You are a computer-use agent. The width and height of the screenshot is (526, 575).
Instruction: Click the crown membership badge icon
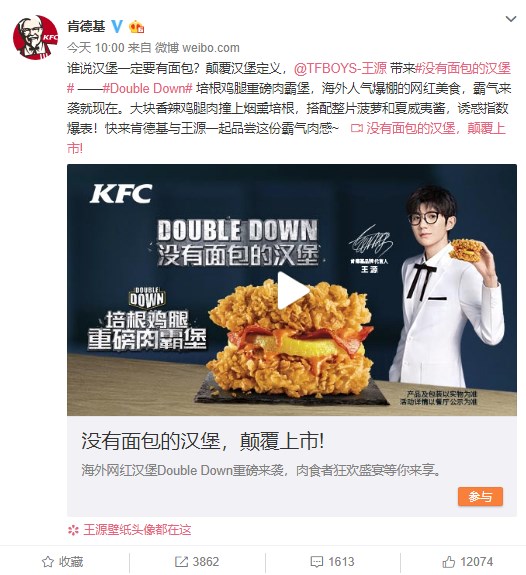point(136,27)
